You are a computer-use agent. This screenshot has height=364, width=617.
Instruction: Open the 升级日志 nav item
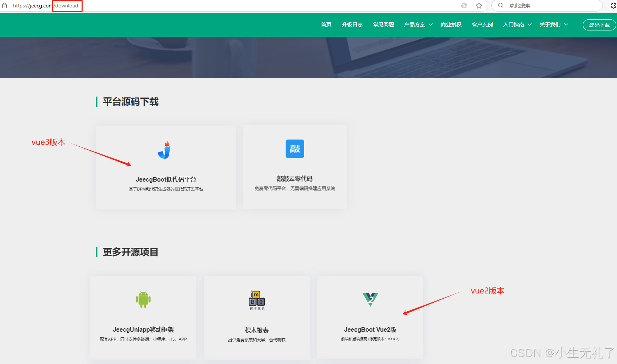352,25
